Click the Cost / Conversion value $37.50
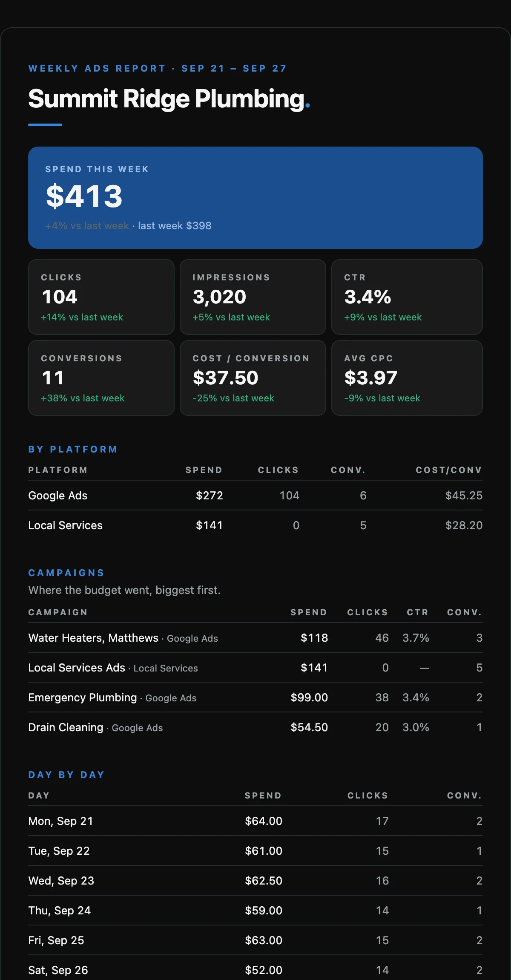Viewport: 511px width, 980px height. pyautogui.click(x=225, y=378)
